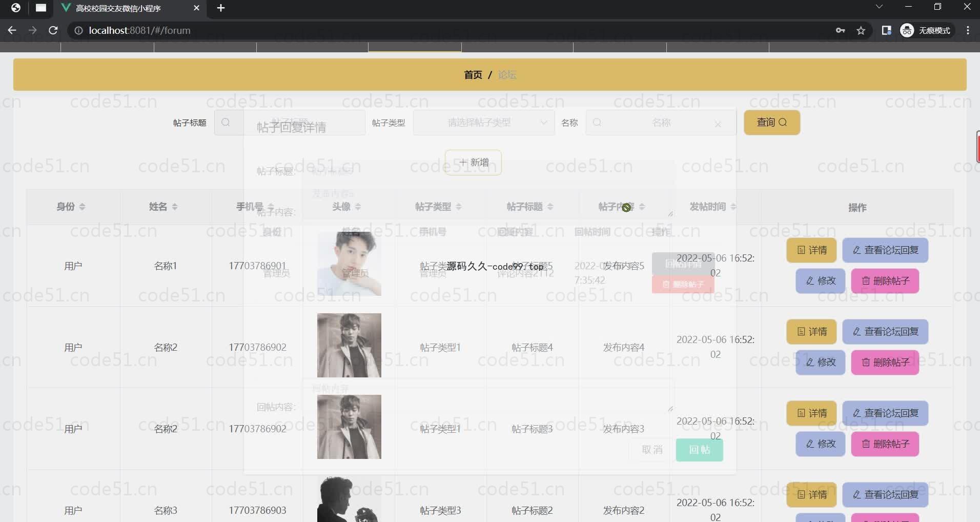Viewport: 980px width, 522px height.
Task: Click the address bar URL localhost:8081
Action: 139,30
